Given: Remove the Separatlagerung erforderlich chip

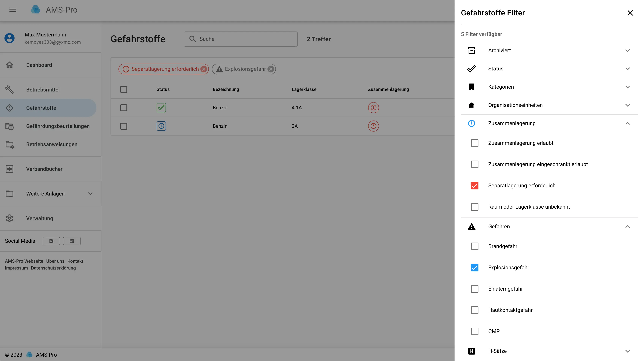Looking at the screenshot, I should (x=204, y=69).
